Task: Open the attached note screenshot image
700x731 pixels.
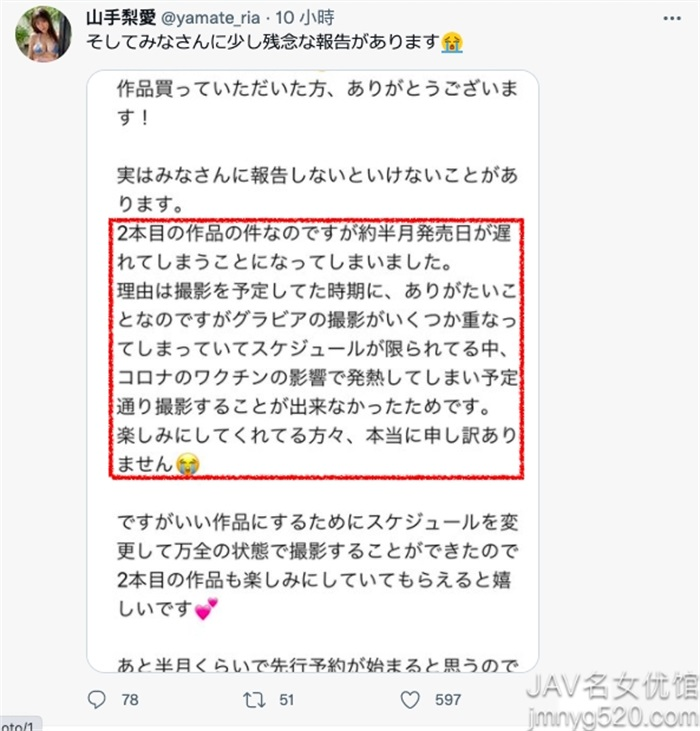Action: (313, 371)
